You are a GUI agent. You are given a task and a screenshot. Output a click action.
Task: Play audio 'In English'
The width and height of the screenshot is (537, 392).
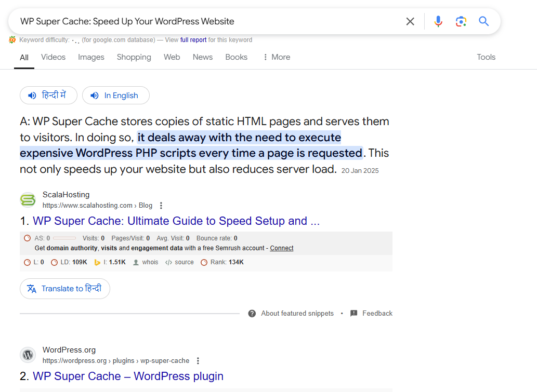[115, 96]
